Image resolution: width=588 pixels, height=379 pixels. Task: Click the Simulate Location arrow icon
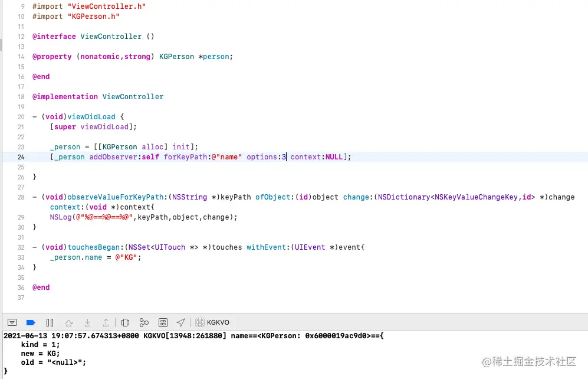180,322
